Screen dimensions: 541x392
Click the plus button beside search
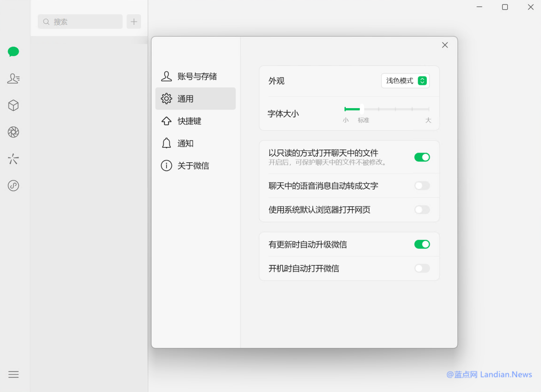[x=134, y=22]
